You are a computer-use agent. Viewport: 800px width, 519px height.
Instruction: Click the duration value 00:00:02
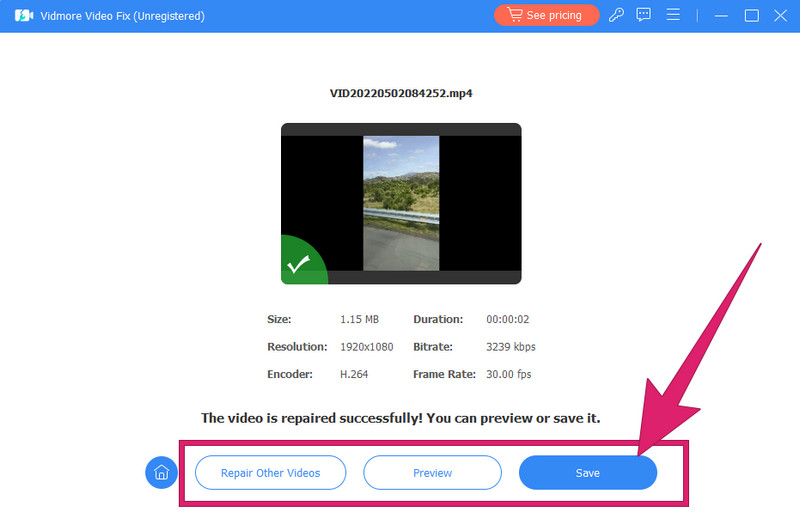507,319
